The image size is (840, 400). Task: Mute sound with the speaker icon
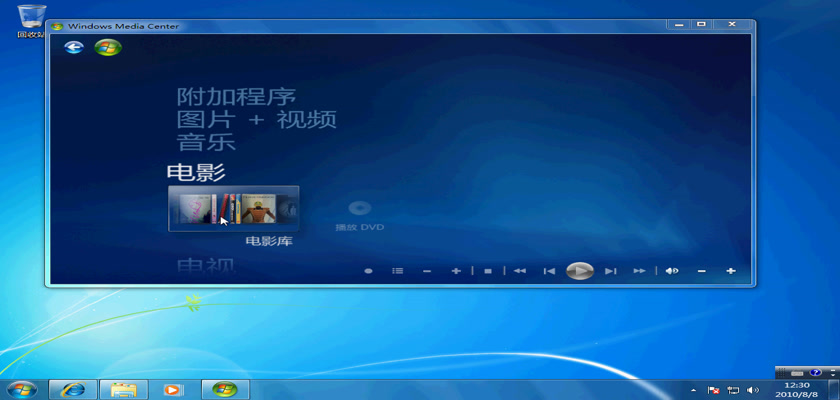(672, 271)
